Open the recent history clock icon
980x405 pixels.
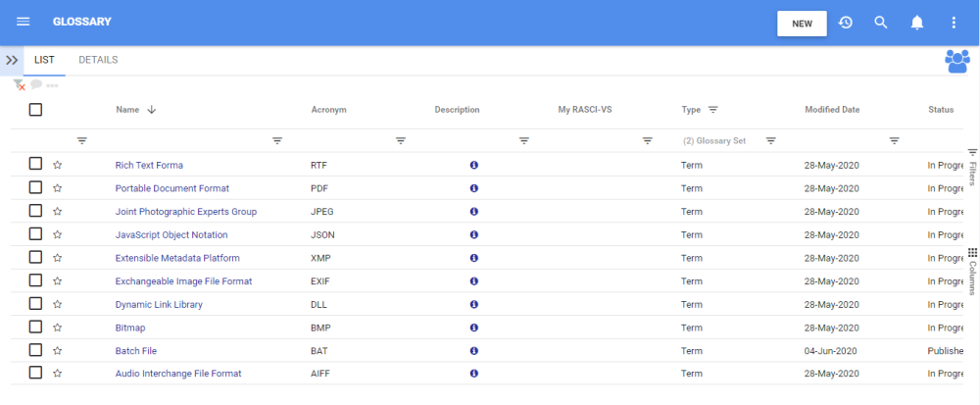(846, 23)
